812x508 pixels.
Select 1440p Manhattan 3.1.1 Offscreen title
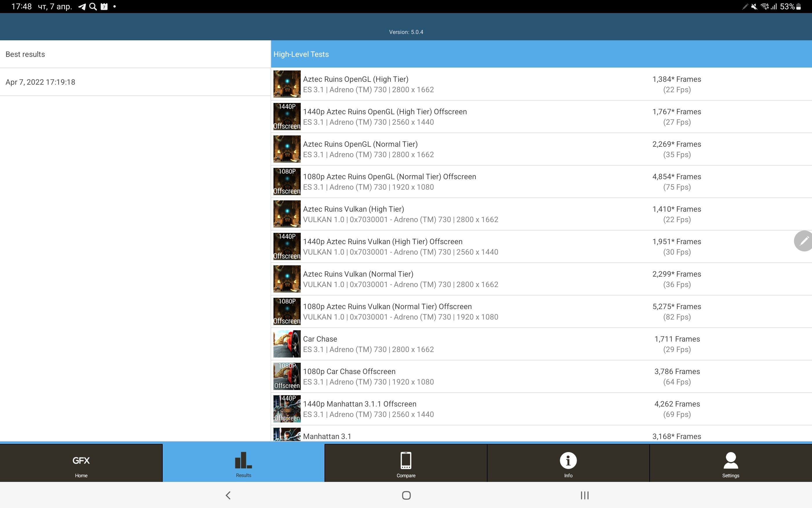[x=360, y=404]
